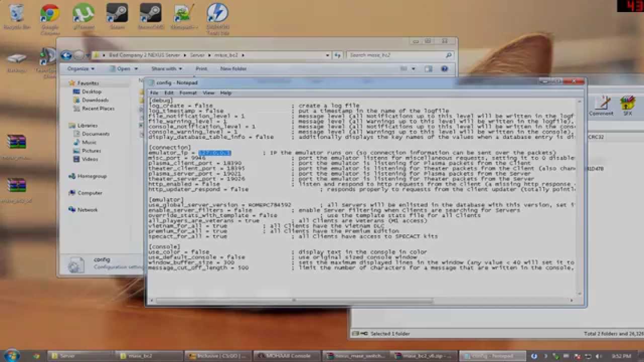Select Downloads under Favorites
The width and height of the screenshot is (644, 362).
click(95, 100)
